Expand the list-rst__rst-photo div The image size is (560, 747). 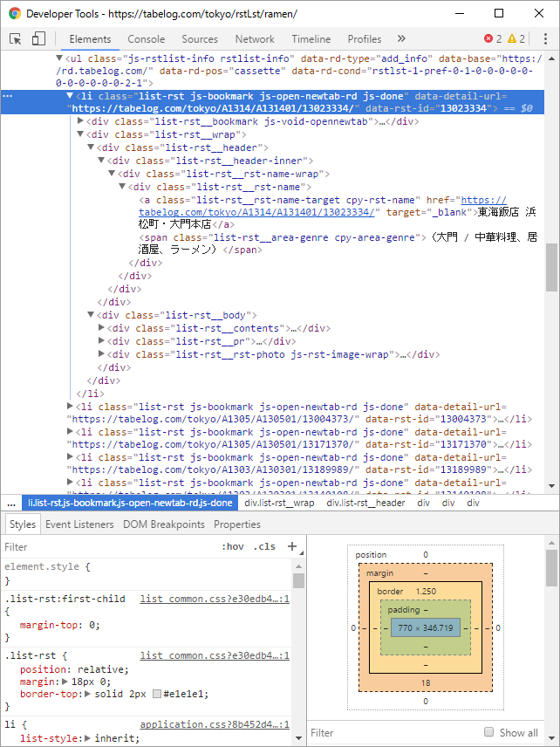101,353
